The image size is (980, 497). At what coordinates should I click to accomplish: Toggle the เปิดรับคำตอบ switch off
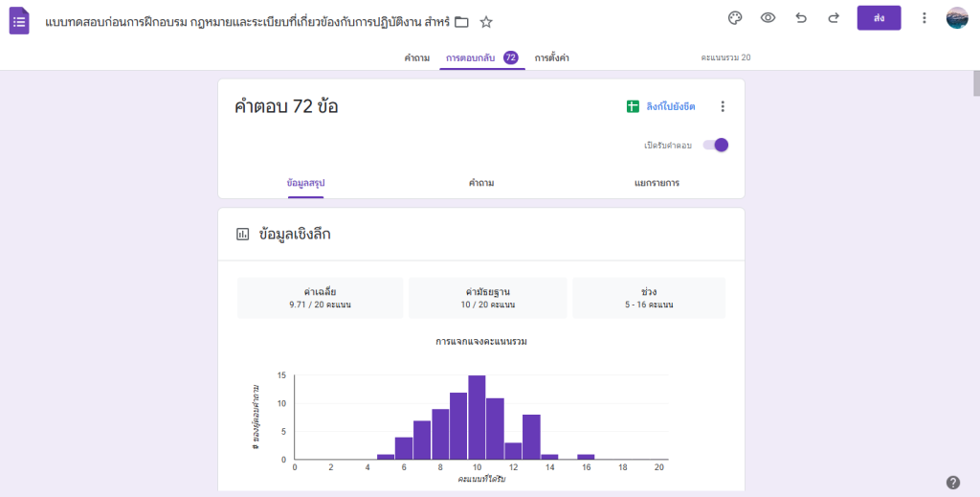coord(716,145)
